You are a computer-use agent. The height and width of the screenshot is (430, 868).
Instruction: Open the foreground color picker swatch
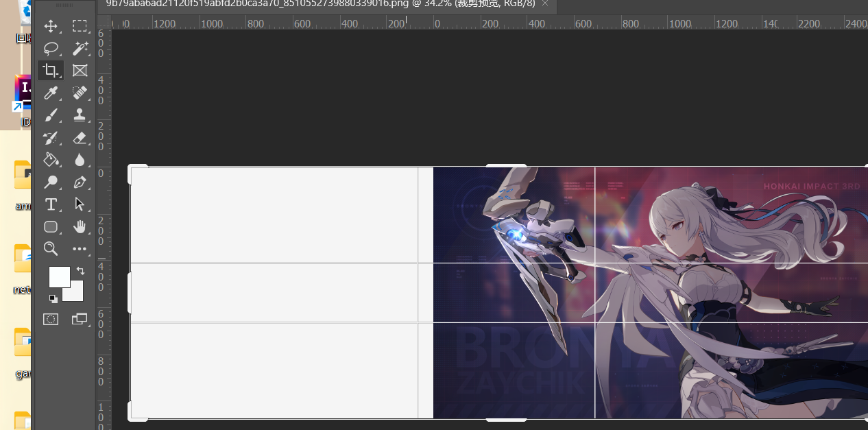[x=59, y=277]
